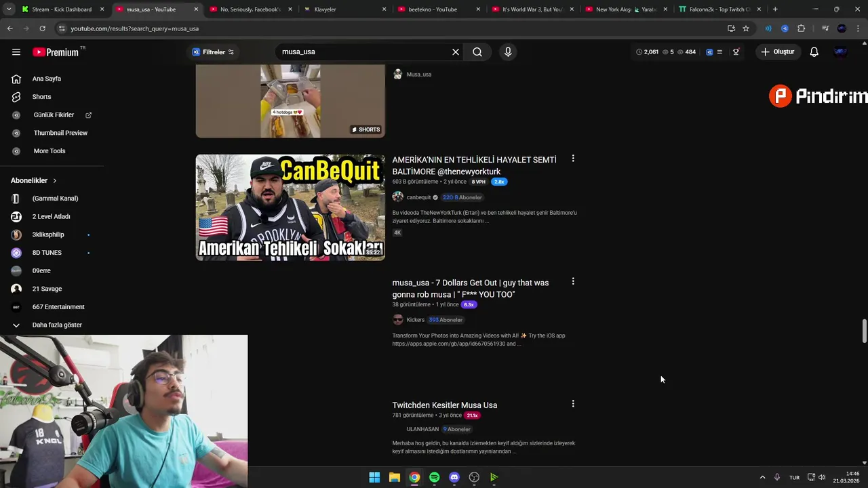The width and height of the screenshot is (868, 488).
Task: Open Shorts from the sidebar
Action: pyautogui.click(x=41, y=96)
